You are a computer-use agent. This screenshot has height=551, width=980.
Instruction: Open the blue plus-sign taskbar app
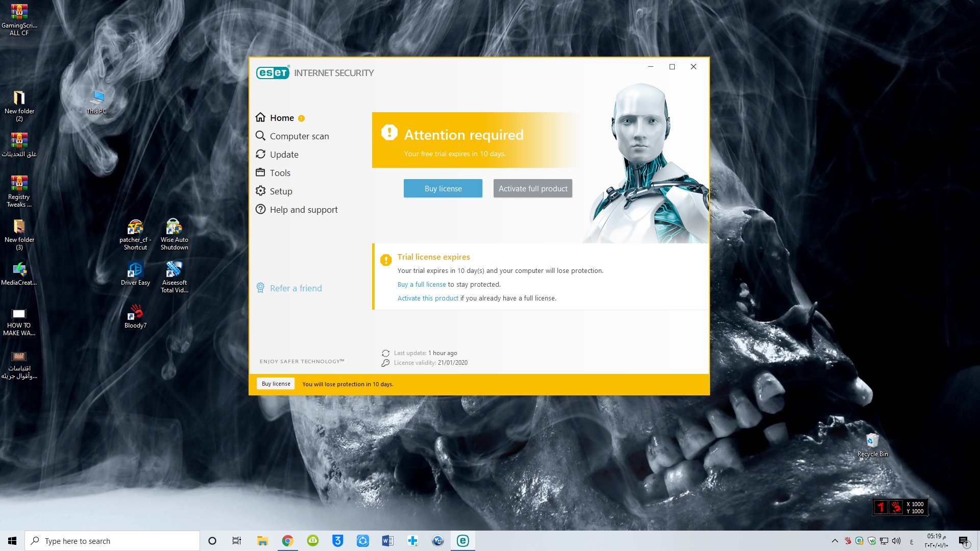tap(412, 541)
